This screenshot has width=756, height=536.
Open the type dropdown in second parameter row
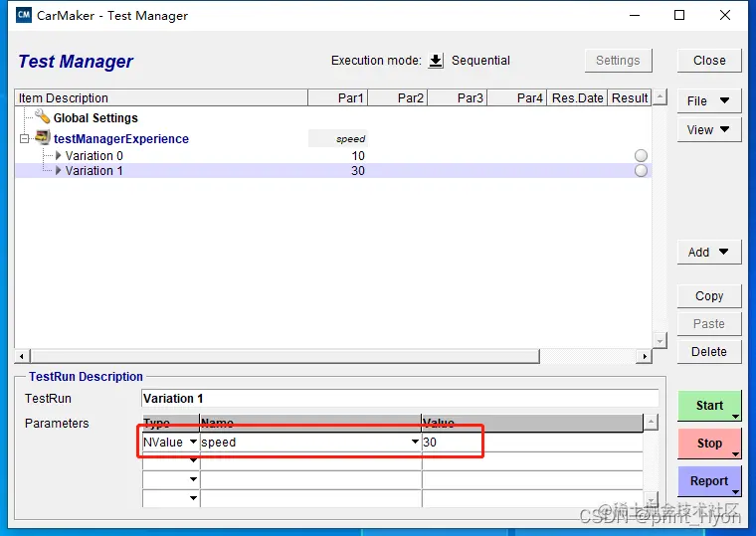coord(193,460)
